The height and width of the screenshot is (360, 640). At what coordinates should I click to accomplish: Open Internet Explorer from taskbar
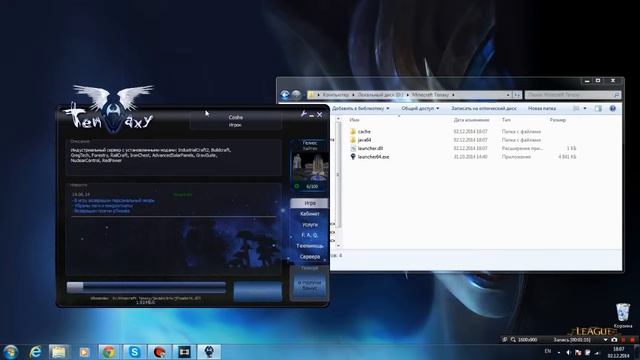[36, 351]
